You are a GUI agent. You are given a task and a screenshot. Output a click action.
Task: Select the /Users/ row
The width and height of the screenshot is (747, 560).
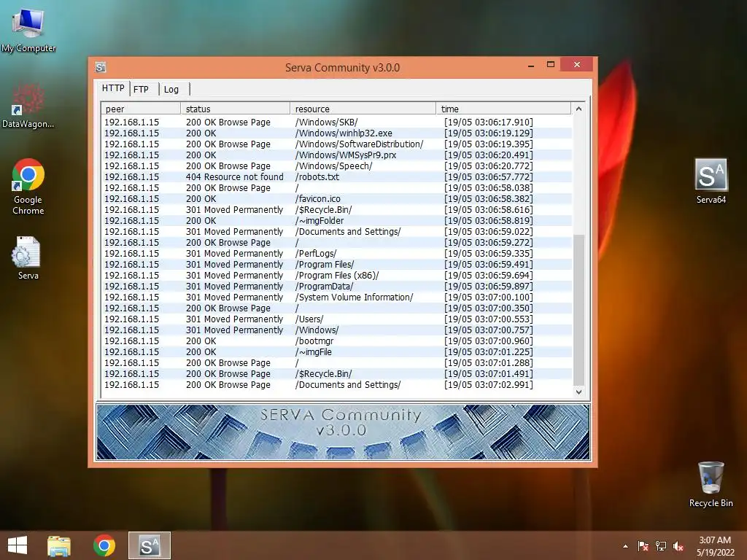coord(337,319)
